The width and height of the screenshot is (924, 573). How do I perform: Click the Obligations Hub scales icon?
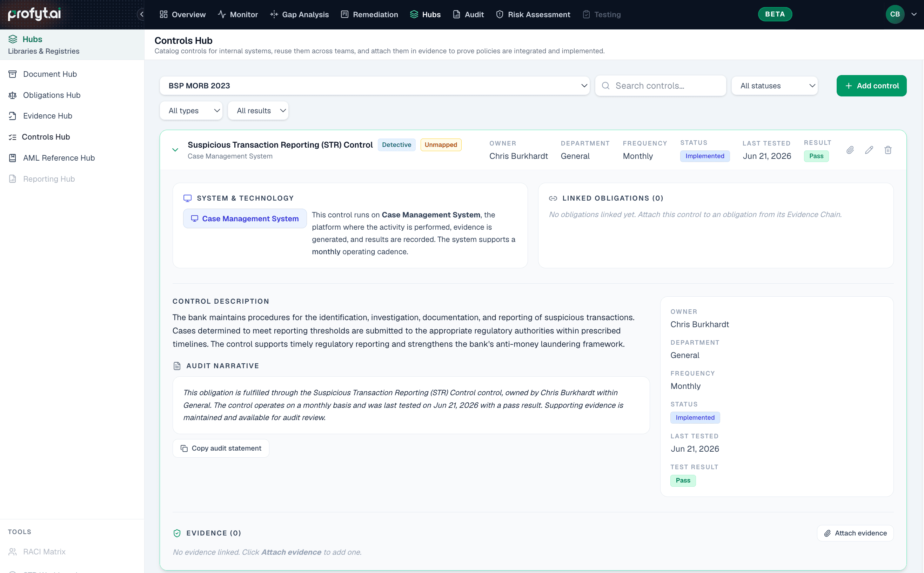tap(13, 95)
